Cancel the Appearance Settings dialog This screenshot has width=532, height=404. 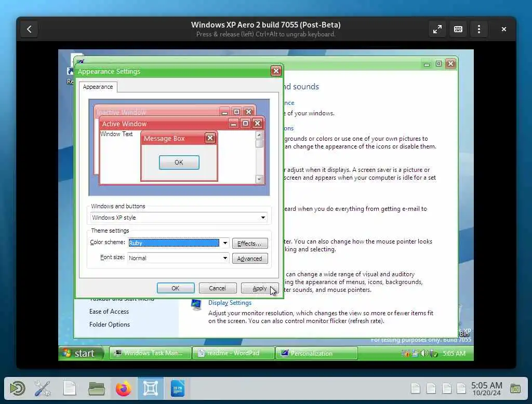(x=218, y=288)
